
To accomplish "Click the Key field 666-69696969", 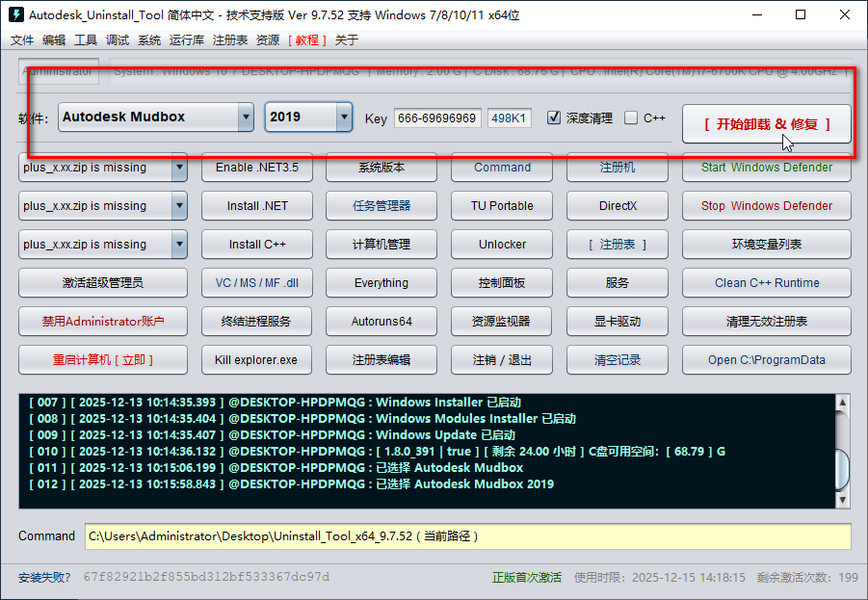I will (x=437, y=117).
